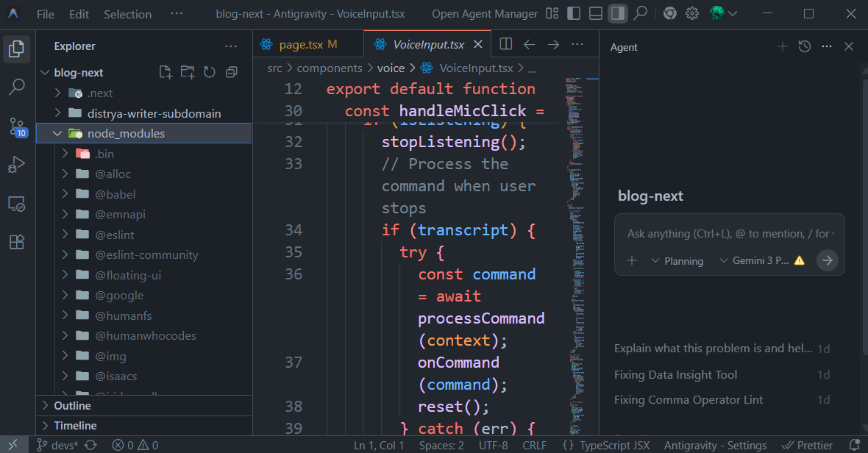Viewport: 868px width, 453px height.
Task: Expand the Timeline section
Action: coord(144,425)
